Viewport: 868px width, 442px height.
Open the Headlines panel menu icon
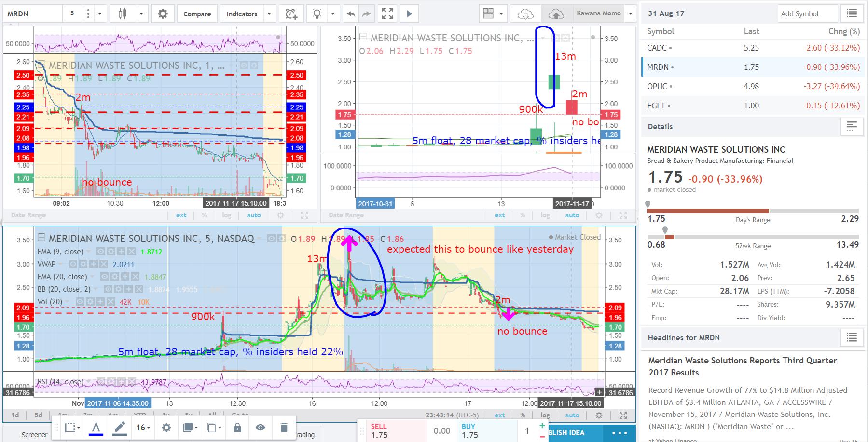click(852, 337)
